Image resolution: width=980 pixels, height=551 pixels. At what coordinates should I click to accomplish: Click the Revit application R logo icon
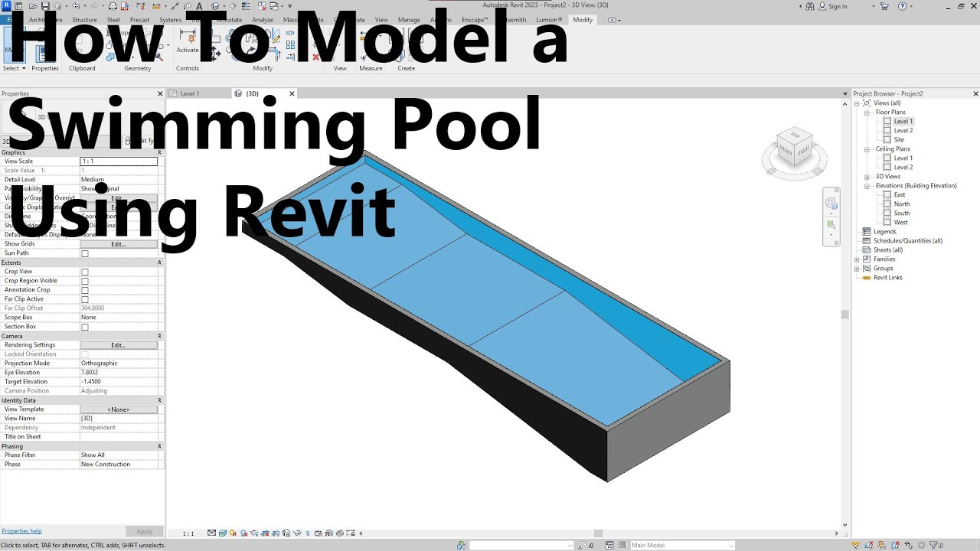point(7,6)
